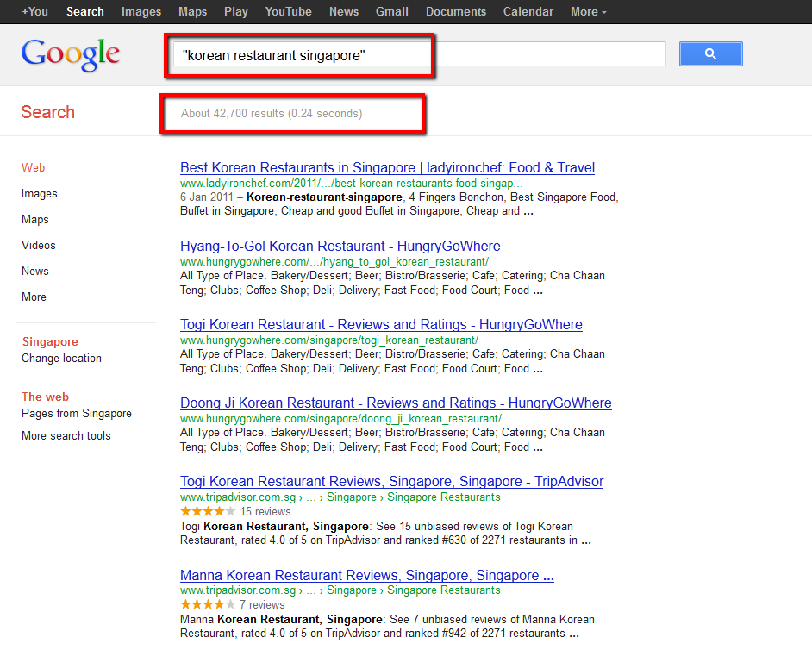Viewport: 812px width, 656px height.
Task: Click the red Search heading
Action: tap(47, 112)
